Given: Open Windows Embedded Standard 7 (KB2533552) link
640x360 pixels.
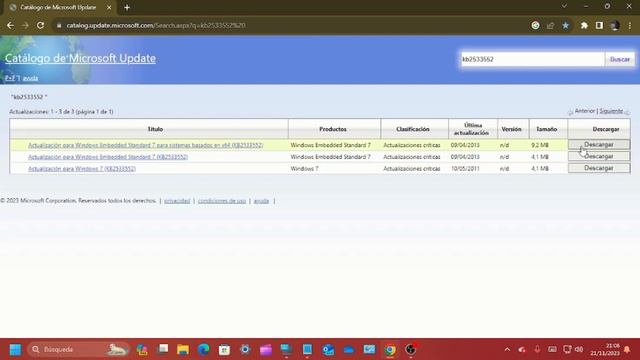Looking at the screenshot, I should [x=108, y=157].
